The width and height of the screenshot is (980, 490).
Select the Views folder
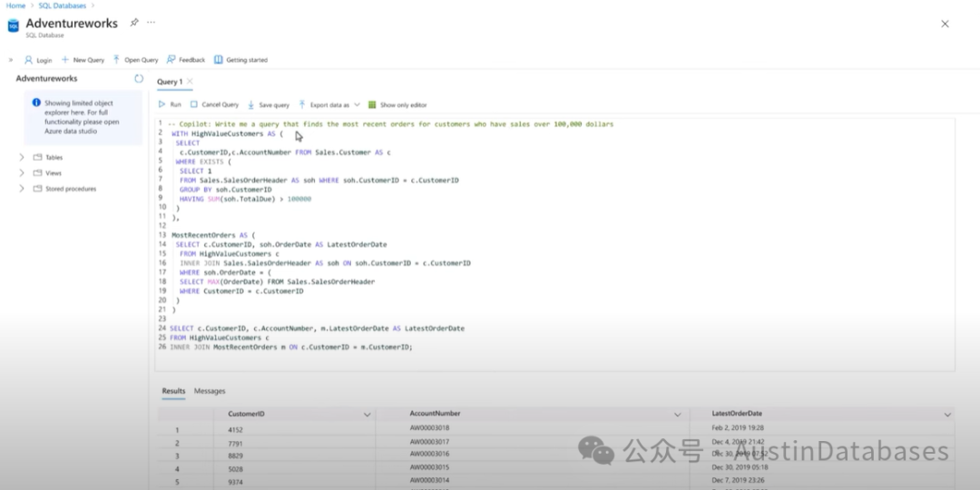click(47, 173)
